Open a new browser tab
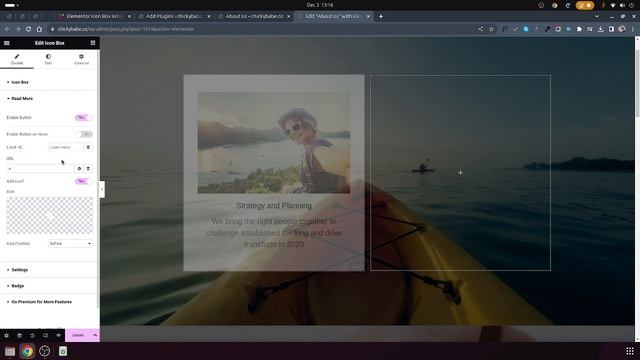Screen dimensions: 640x360 (x=381, y=16)
